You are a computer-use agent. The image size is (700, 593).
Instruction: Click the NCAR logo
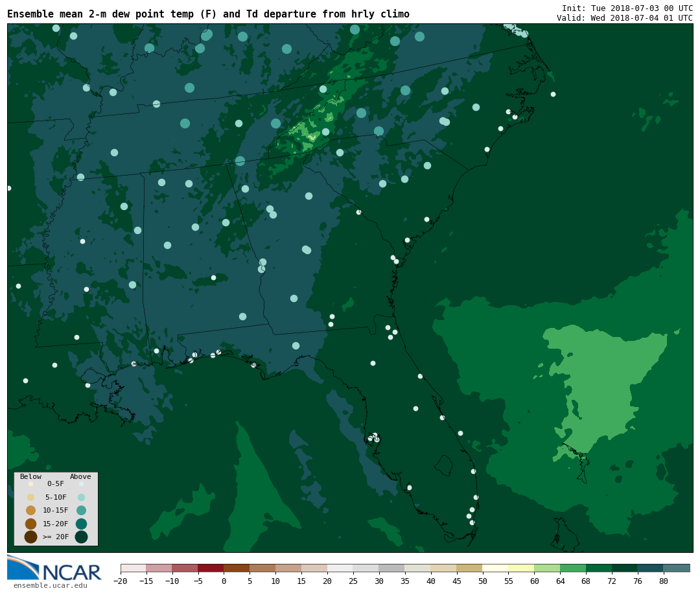54,568
